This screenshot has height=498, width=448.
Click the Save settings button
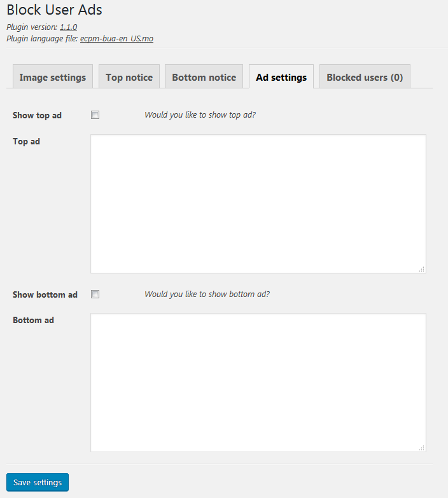pos(38,482)
